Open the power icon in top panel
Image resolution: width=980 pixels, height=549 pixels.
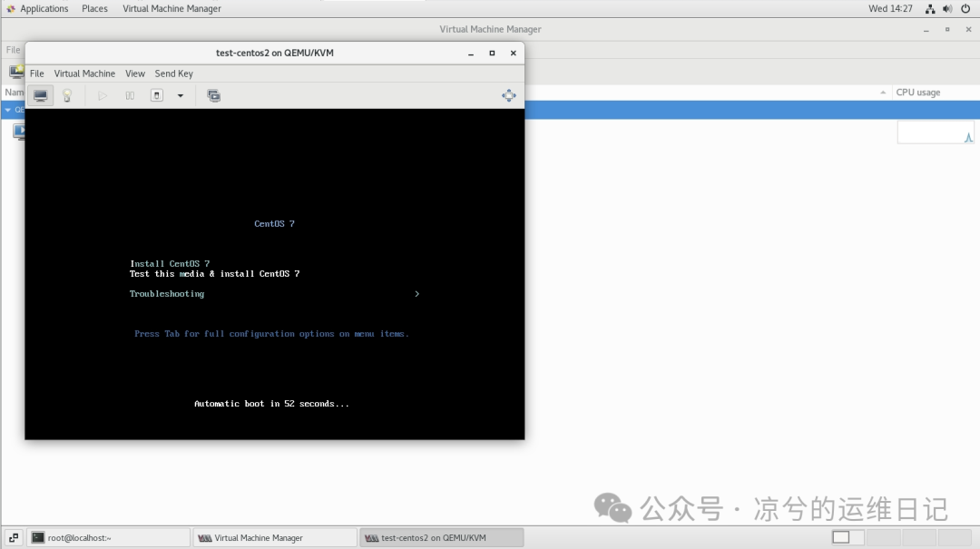click(x=965, y=9)
